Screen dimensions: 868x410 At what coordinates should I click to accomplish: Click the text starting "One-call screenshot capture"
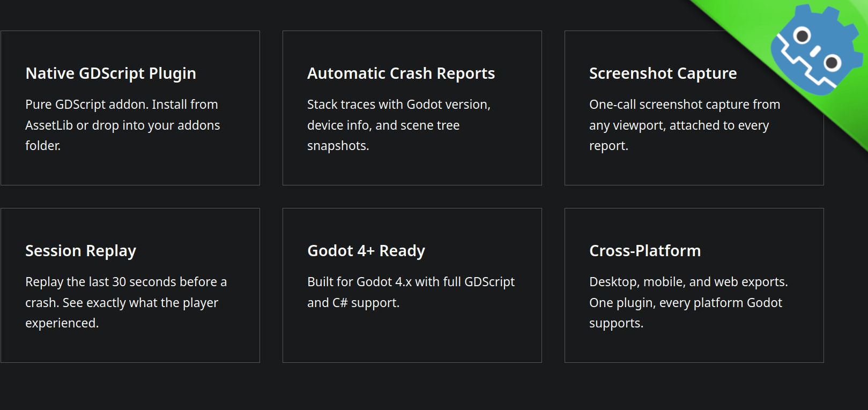[x=685, y=125]
